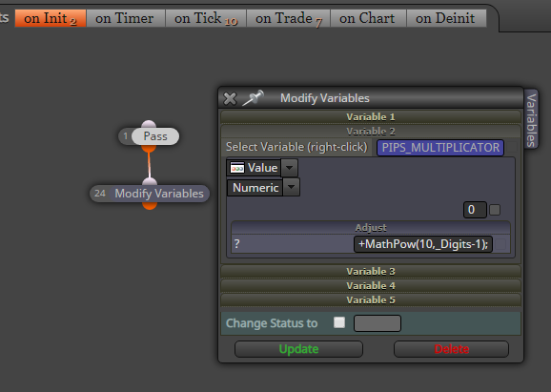551x392 pixels.
Task: Expand the Variable 3 section
Action: click(371, 272)
